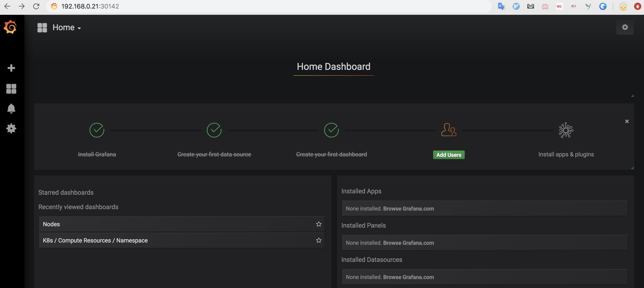The height and width of the screenshot is (288, 644).
Task: Open the Nodes dashboard from recently viewed
Action: coord(51,224)
